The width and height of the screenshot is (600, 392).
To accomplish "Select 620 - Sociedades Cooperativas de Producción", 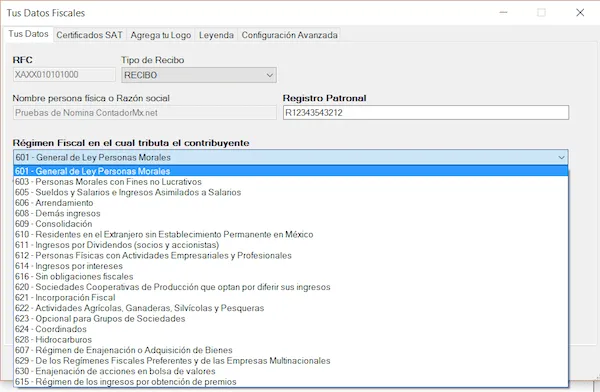I will click(291, 287).
